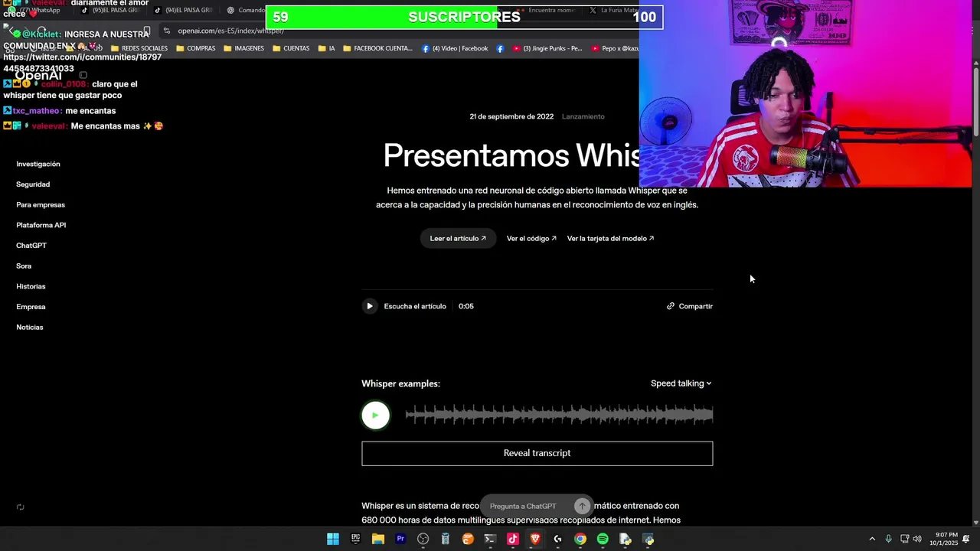Open the CUENTAS bookmarks folder
The height and width of the screenshot is (551, 980).
pos(291,48)
